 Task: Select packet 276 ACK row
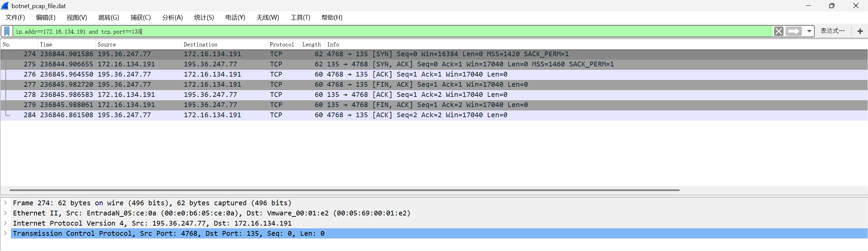[x=434, y=75]
